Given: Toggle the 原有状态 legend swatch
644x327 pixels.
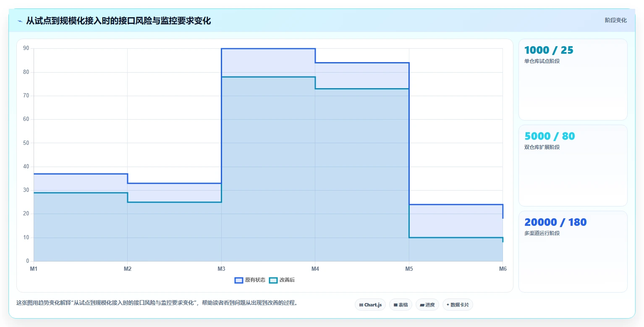Looking at the screenshot, I should (239, 280).
